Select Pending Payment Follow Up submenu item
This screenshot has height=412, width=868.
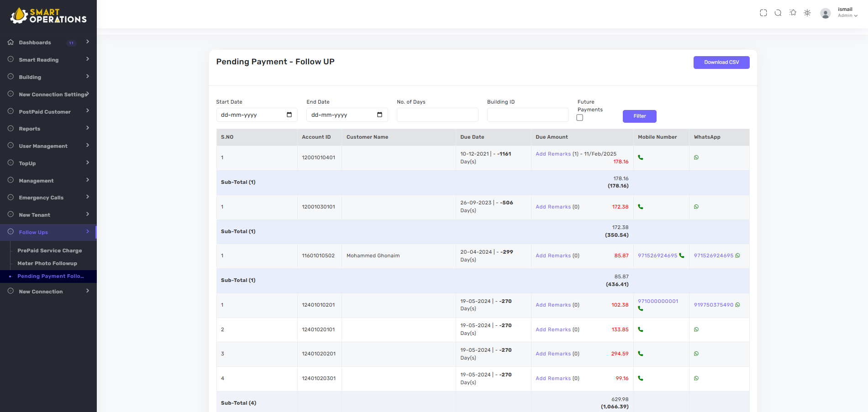tap(51, 276)
